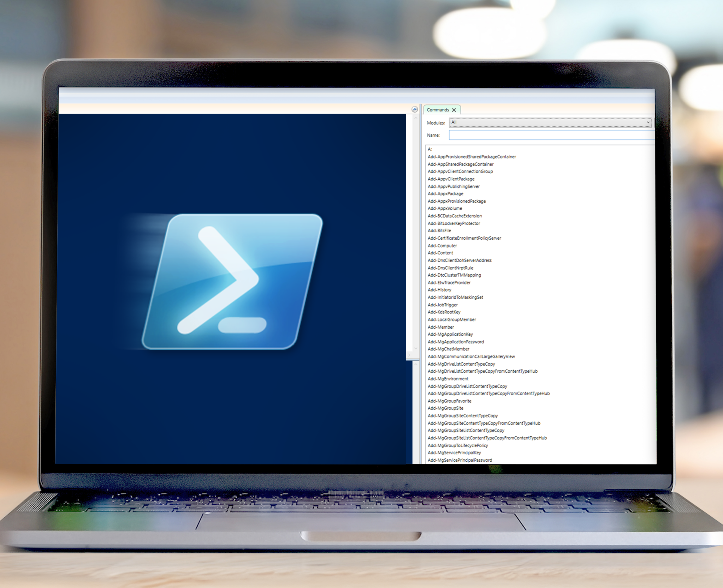Select Add-MgGroupSiteListContentTypeCopyFromContentTypeHub

click(x=487, y=438)
